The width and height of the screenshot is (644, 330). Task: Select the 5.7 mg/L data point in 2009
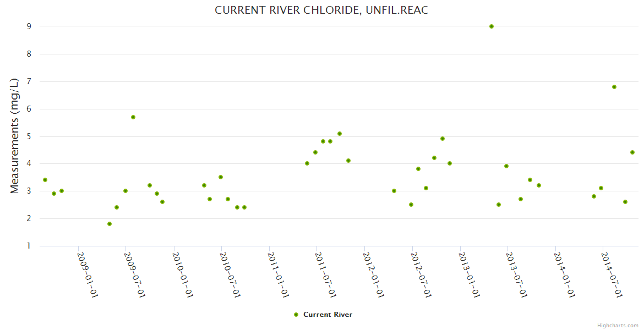[x=133, y=117]
